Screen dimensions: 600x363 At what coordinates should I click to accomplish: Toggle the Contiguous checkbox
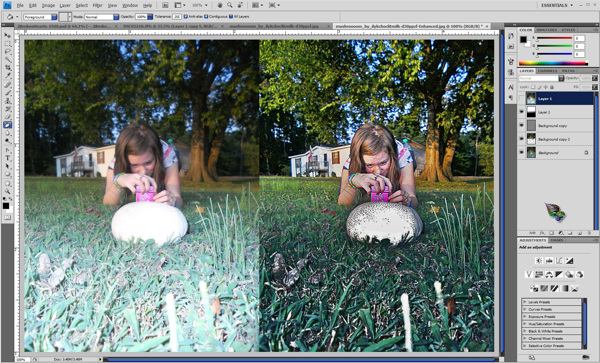click(x=206, y=17)
